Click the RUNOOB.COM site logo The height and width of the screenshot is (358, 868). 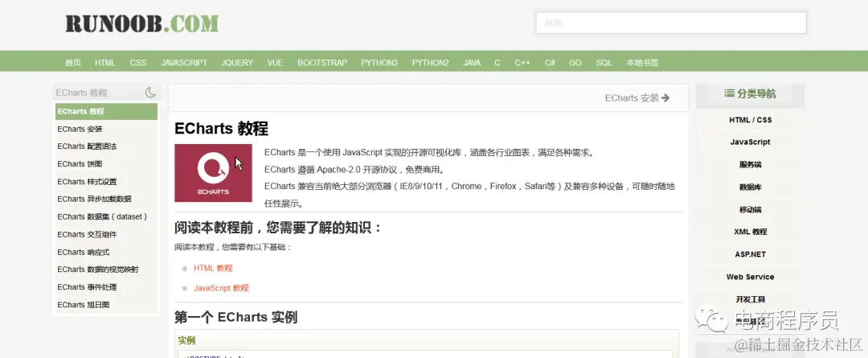pos(142,23)
